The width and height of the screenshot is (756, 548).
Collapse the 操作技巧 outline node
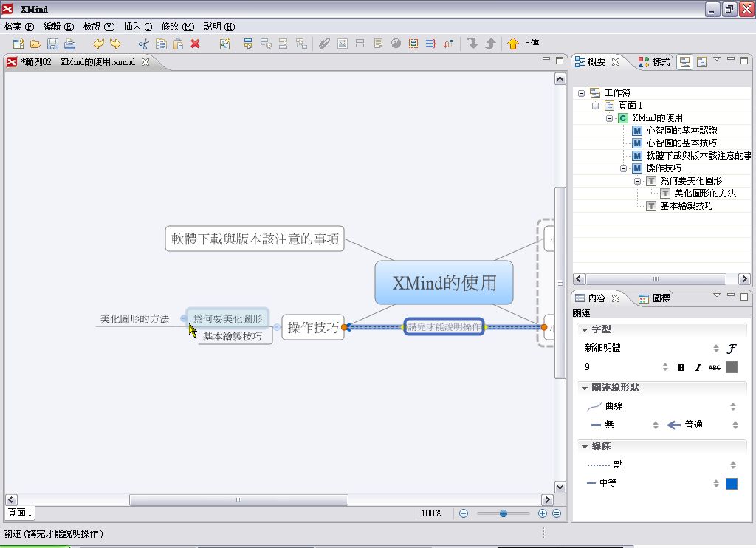(623, 168)
